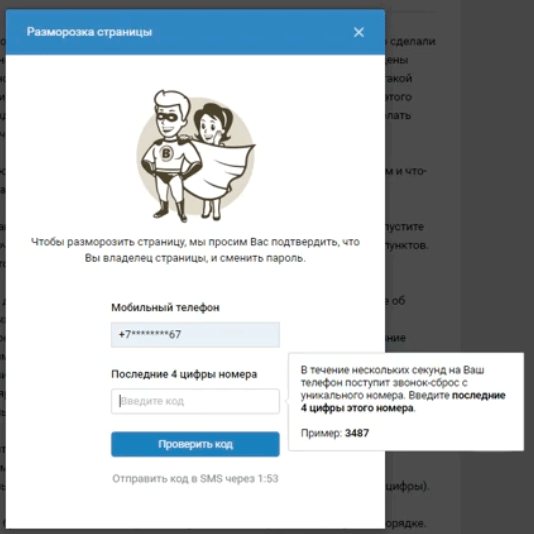Click the Мобильный телефон label
The width and height of the screenshot is (534, 534).
click(165, 308)
